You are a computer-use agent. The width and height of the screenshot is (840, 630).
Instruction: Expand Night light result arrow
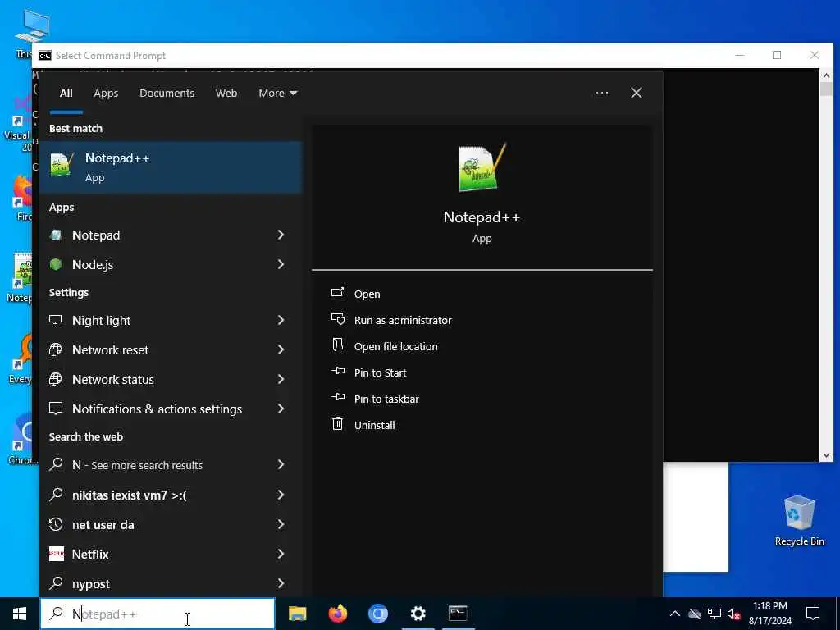(281, 320)
